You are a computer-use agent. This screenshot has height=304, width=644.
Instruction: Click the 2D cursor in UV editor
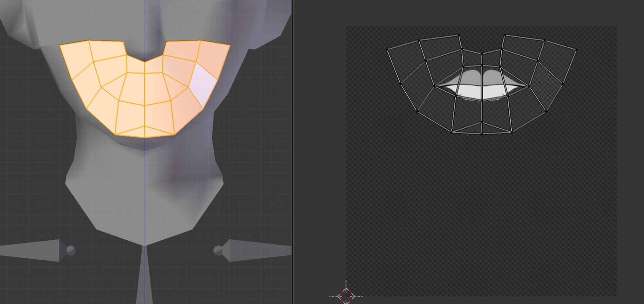(x=346, y=295)
